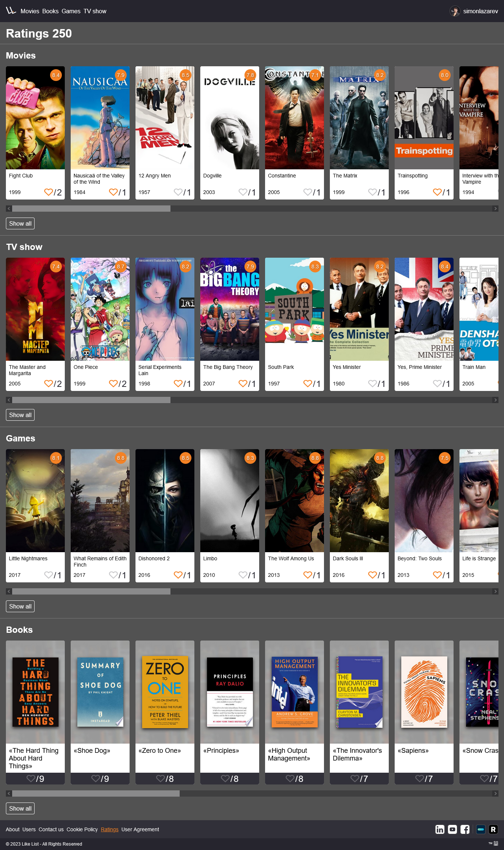This screenshot has width=504, height=850.
Task: Toggle heart on Master and Margarita
Action: coord(48,383)
